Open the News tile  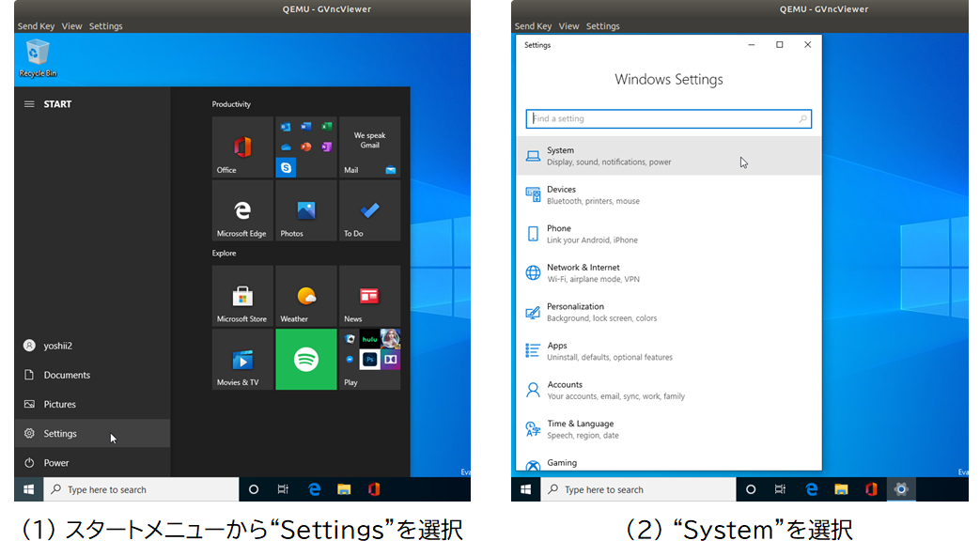[368, 295]
